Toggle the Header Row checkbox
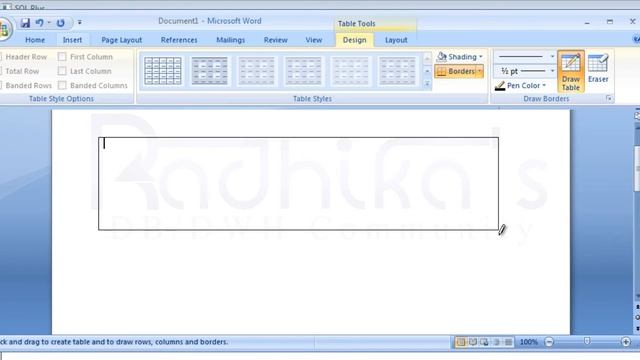Screen dimensions: 640x360 23,57
